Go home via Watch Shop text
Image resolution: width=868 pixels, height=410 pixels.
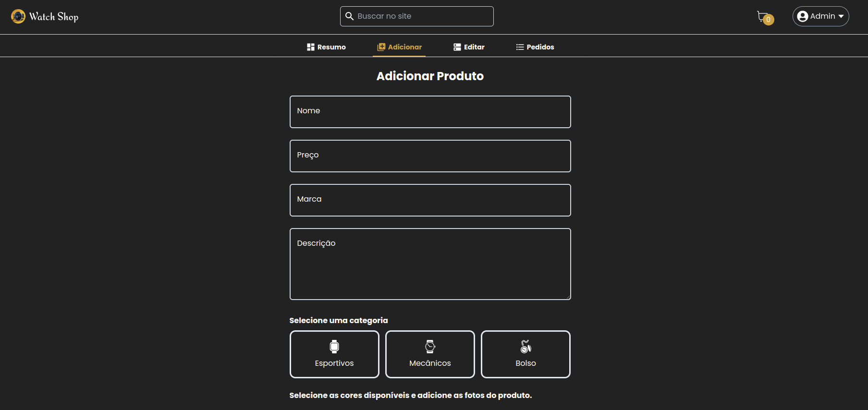pyautogui.click(x=54, y=17)
